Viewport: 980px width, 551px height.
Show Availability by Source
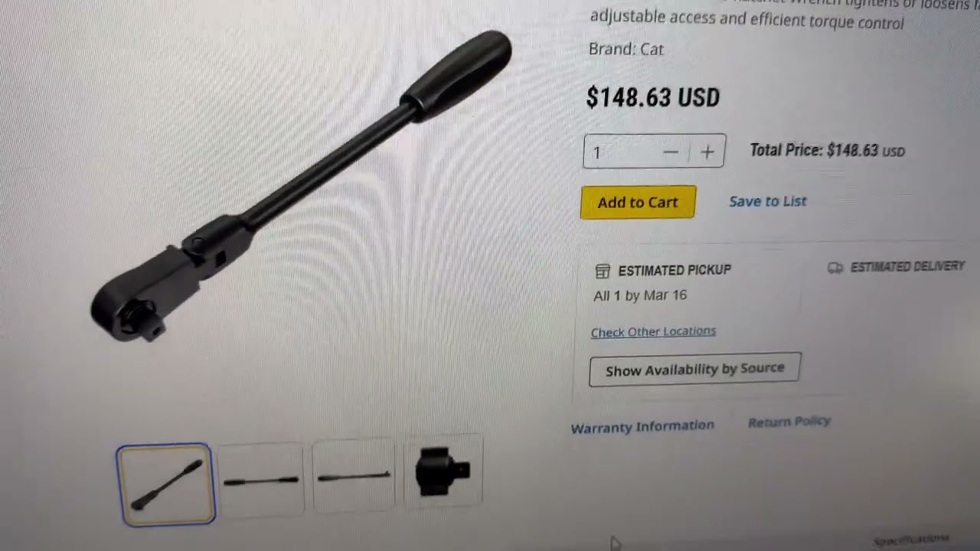point(694,370)
